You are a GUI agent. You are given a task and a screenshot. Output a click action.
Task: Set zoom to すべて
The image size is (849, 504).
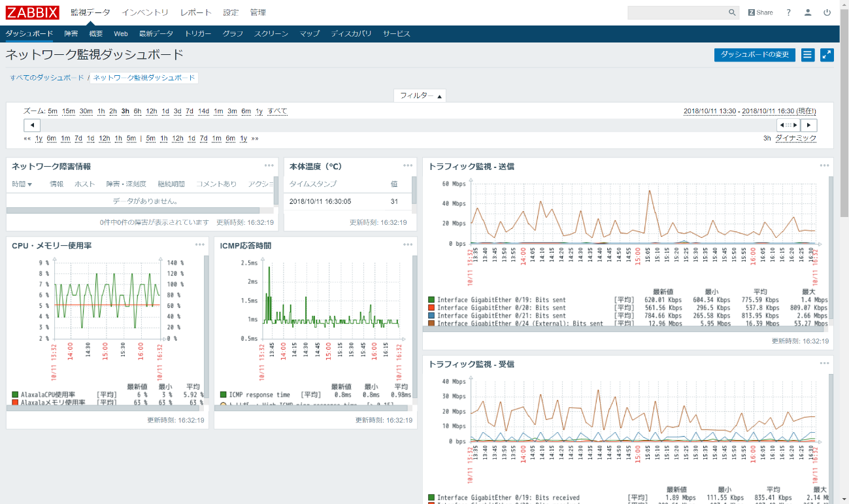(x=277, y=111)
